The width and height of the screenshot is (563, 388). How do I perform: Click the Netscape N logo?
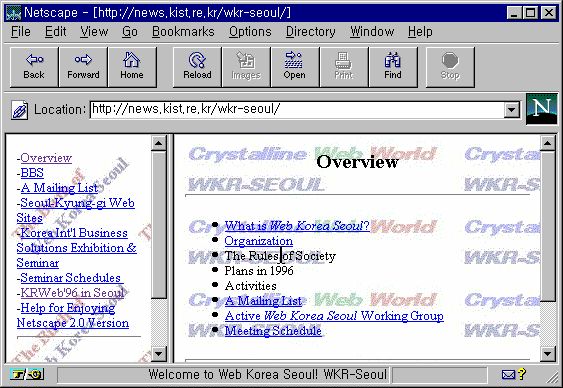click(541, 109)
